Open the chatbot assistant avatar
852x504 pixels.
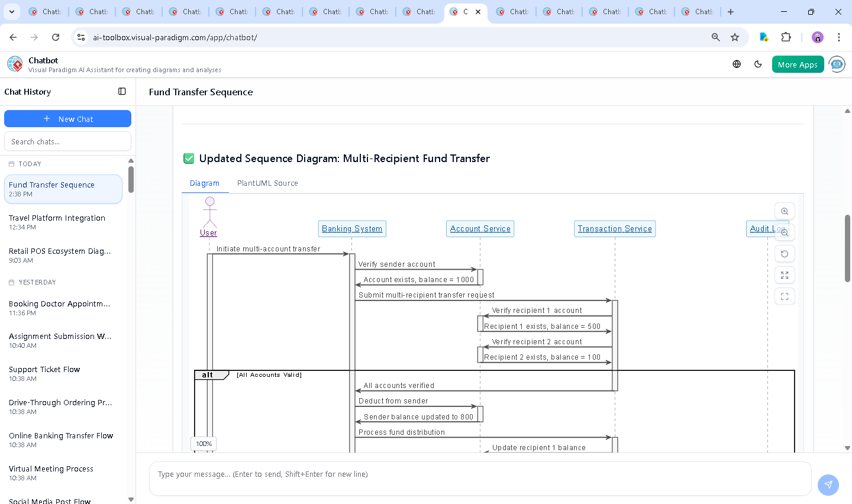[837, 64]
